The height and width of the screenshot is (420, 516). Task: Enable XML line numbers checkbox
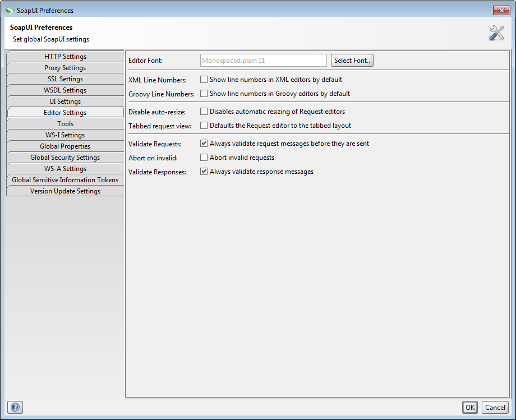[204, 80]
